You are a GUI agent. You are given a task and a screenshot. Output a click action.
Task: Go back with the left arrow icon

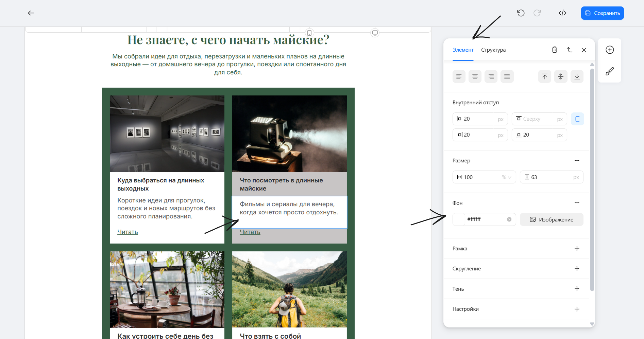click(x=31, y=13)
